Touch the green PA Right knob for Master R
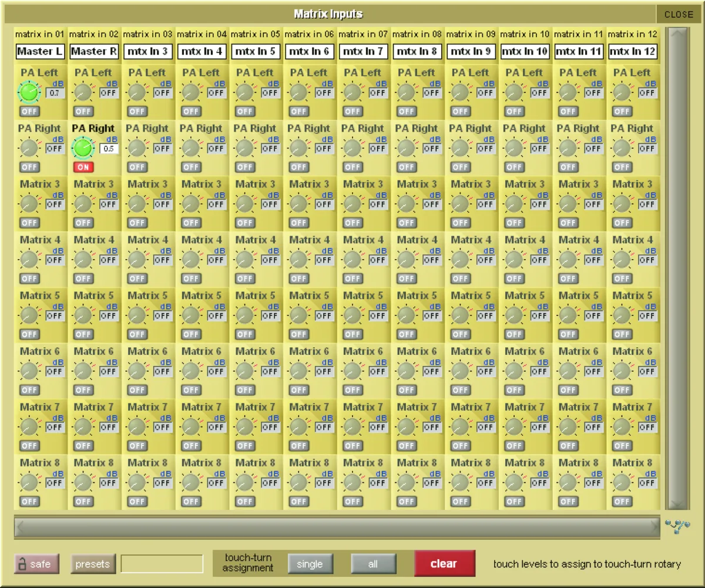Image resolution: width=705 pixels, height=588 pixels. tap(82, 147)
